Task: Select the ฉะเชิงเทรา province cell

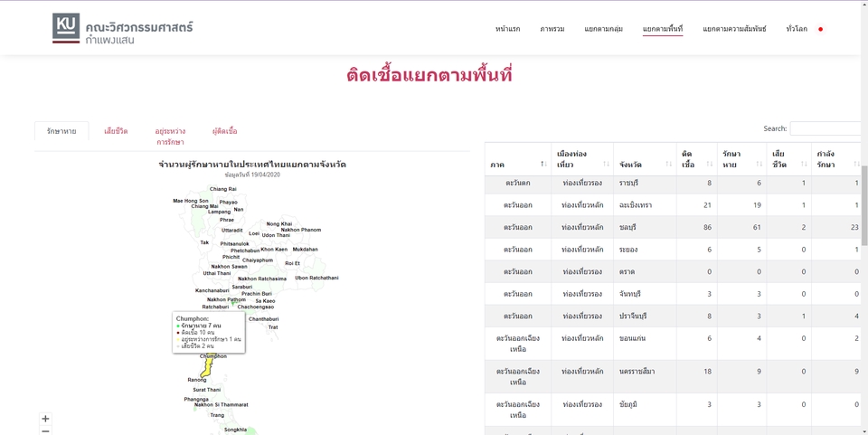Action: coord(645,204)
